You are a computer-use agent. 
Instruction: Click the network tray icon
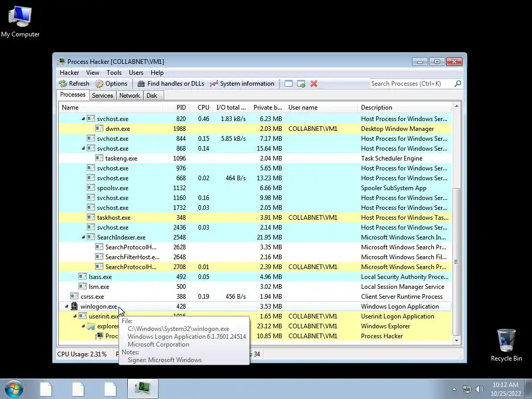[x=467, y=389]
